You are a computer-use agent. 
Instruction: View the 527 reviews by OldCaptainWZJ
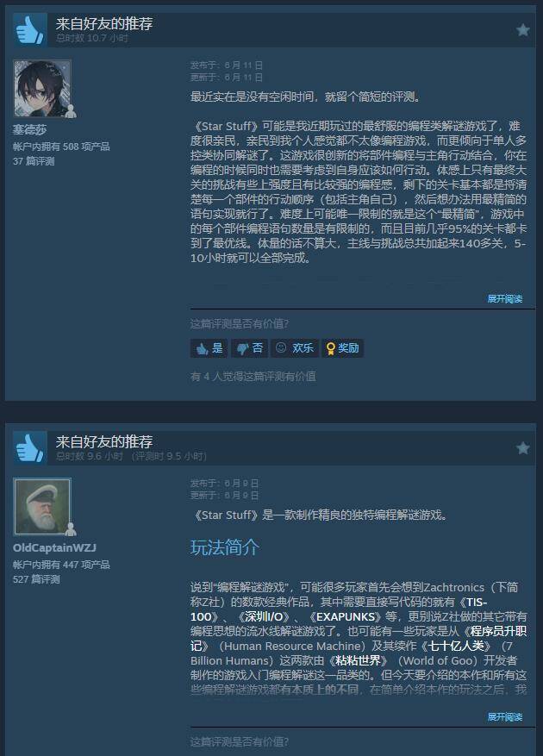click(36, 579)
